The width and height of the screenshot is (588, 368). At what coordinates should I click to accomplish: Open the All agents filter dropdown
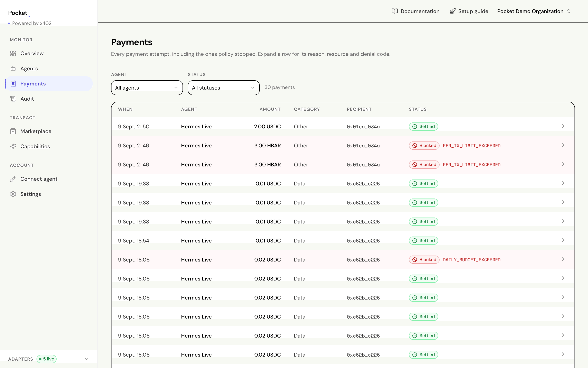point(147,88)
